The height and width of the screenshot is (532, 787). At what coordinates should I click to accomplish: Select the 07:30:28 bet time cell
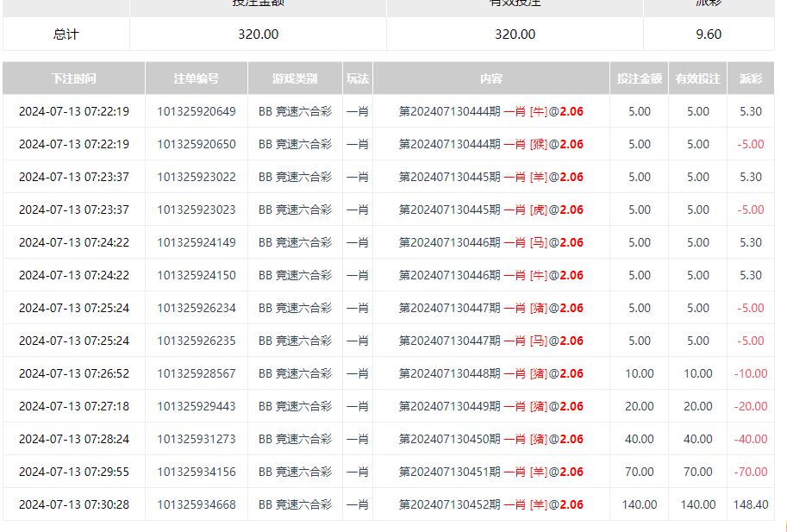[73, 504]
